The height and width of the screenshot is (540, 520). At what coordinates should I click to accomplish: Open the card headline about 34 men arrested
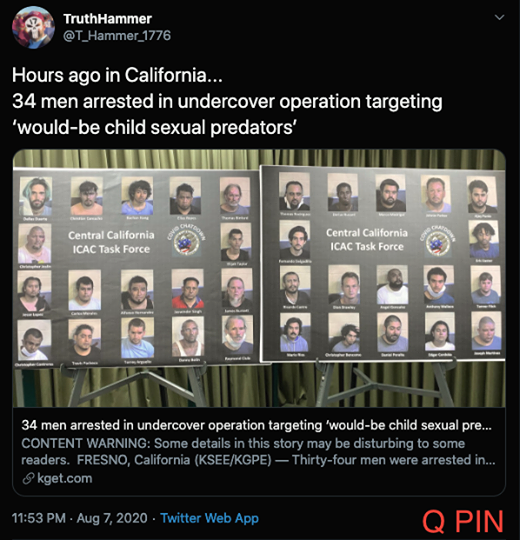[257, 425]
